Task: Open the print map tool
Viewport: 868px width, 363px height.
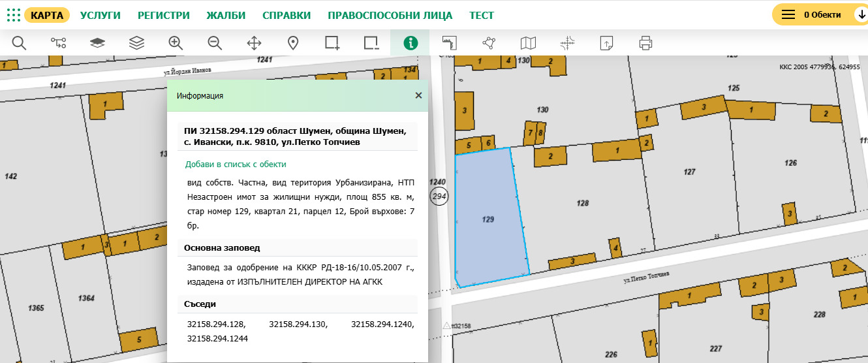Action: tap(645, 43)
